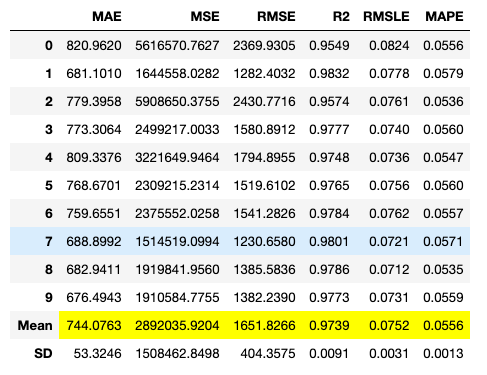
Task: Select row index 8 label
Action: [49, 269]
